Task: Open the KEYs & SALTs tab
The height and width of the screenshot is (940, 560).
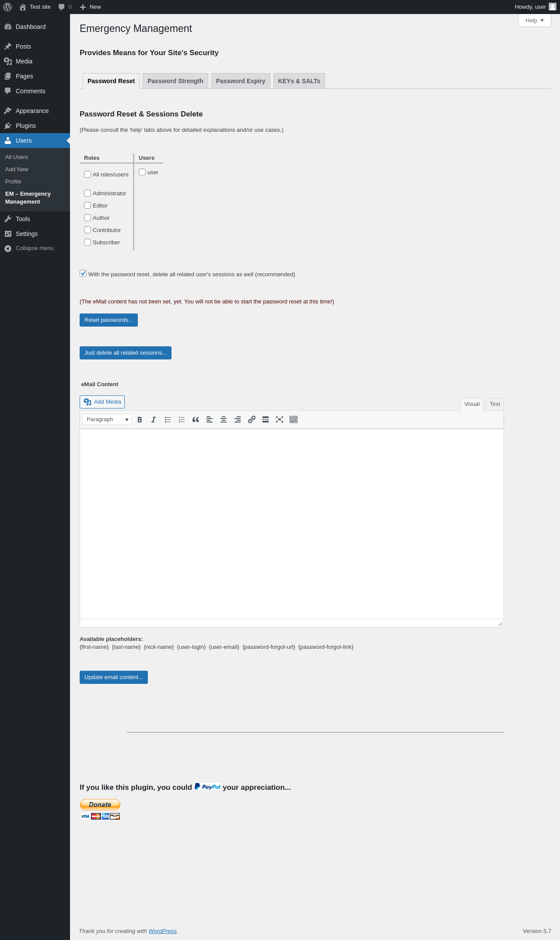Action: pyautogui.click(x=299, y=81)
